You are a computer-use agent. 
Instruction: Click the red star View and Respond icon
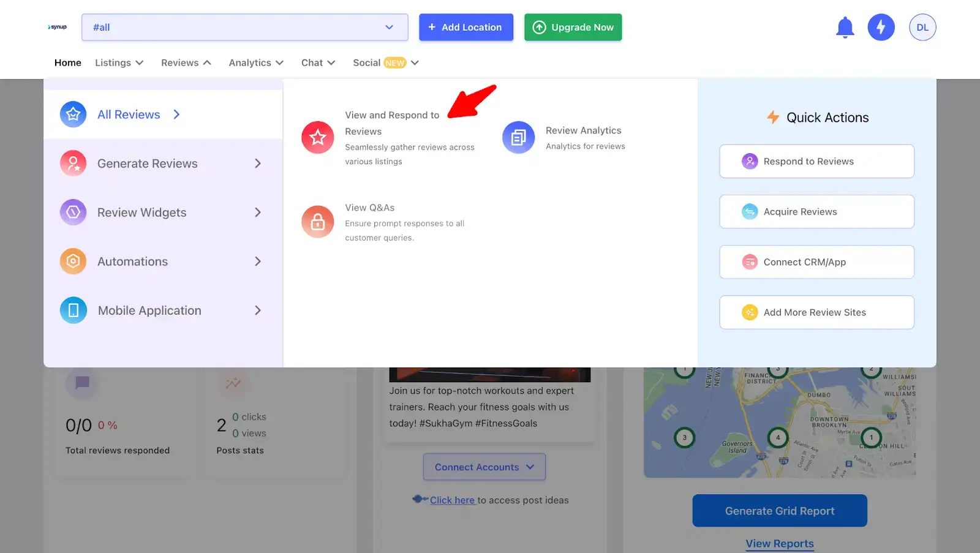[x=318, y=137]
